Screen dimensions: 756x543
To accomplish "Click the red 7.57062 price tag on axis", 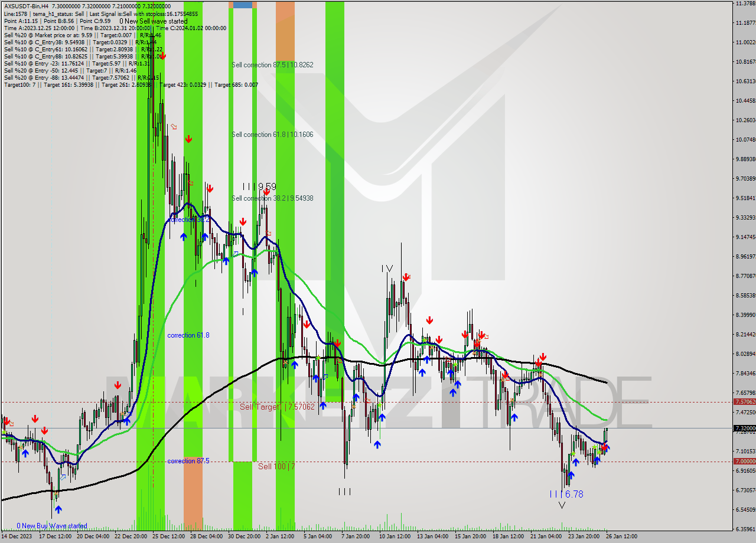I will [743, 402].
